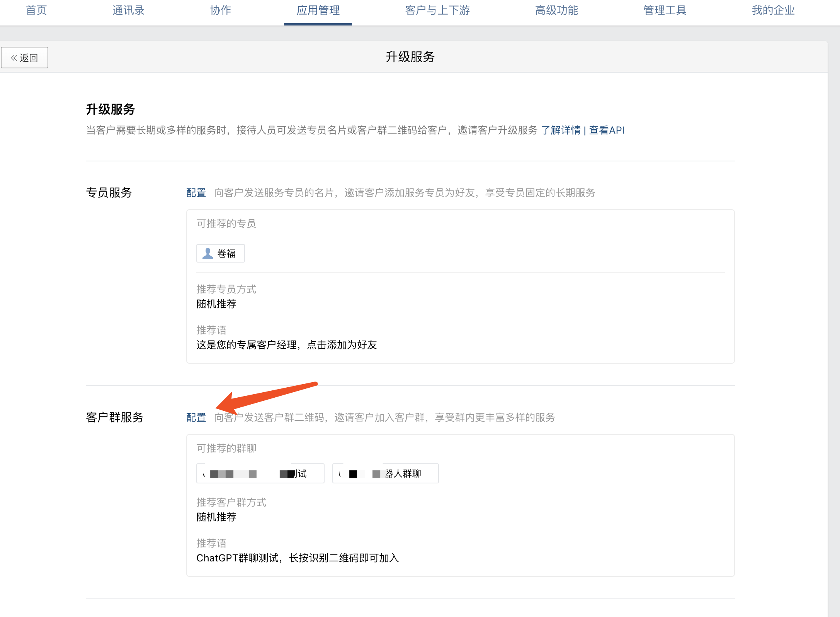Select the 卷福 member tag
The image size is (840, 617).
point(226,253)
